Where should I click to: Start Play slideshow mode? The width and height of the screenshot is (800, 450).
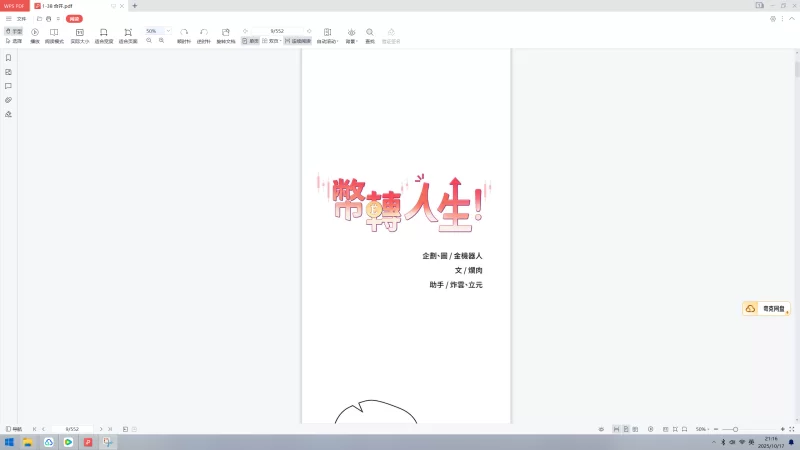click(35, 35)
